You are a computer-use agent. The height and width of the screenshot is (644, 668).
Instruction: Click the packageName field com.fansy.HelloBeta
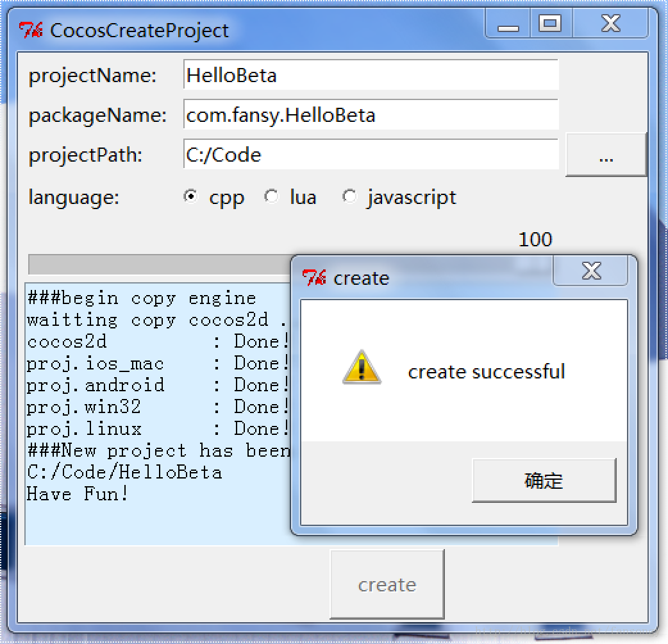(x=371, y=114)
